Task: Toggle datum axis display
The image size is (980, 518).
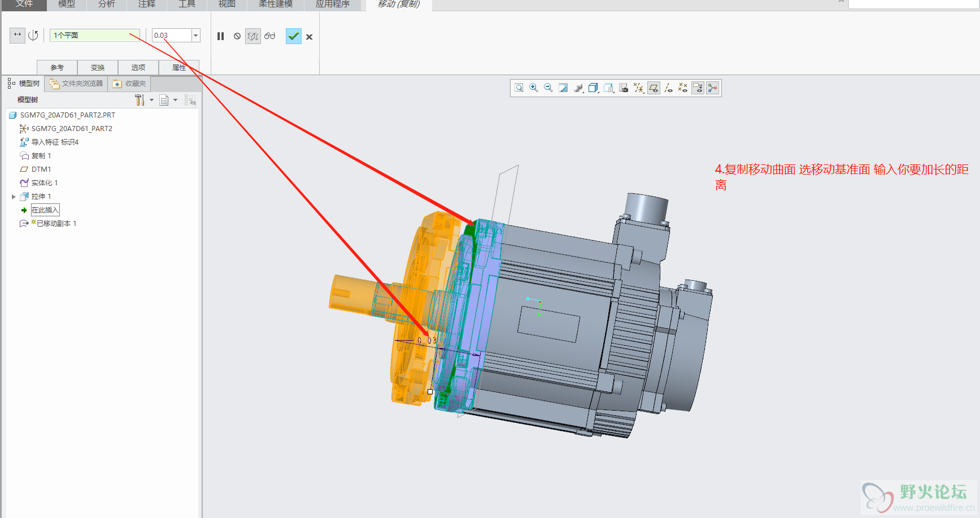Action: pos(669,88)
